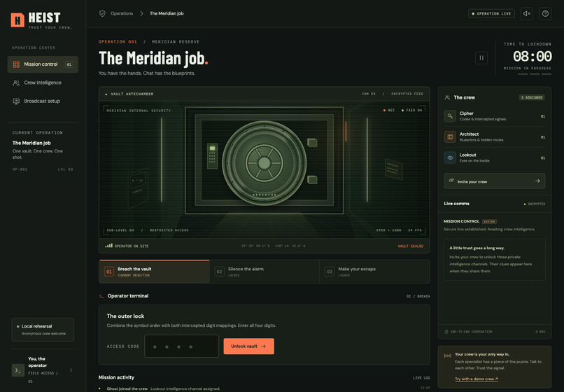This screenshot has width=564, height=392.
Task: Click the Broadcast setup monitor icon
Action: [16, 101]
